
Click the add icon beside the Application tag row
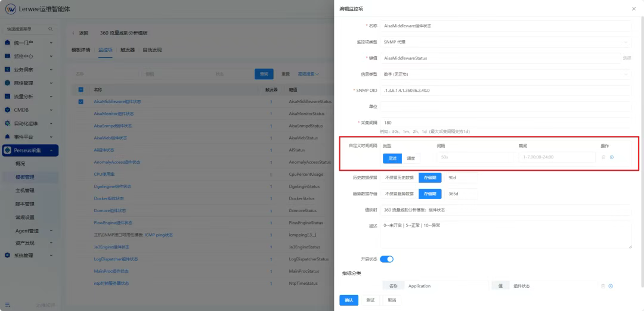click(611, 286)
